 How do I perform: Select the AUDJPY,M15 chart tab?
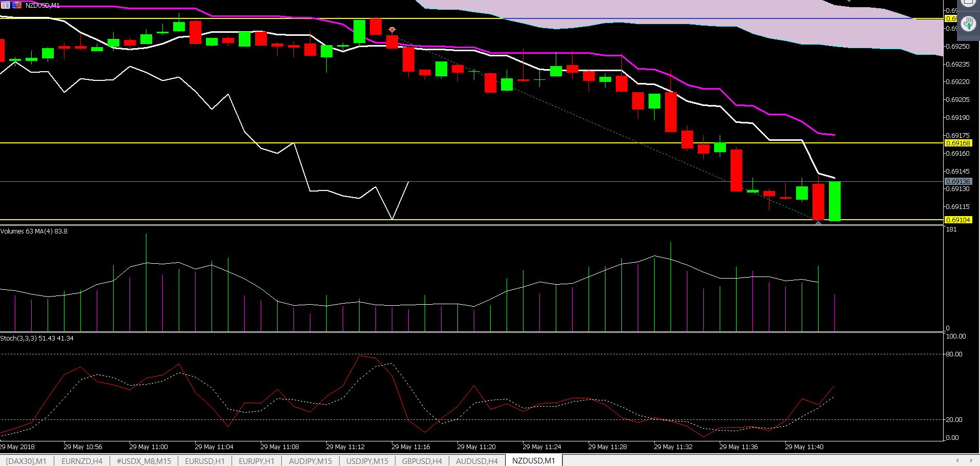pyautogui.click(x=310, y=461)
